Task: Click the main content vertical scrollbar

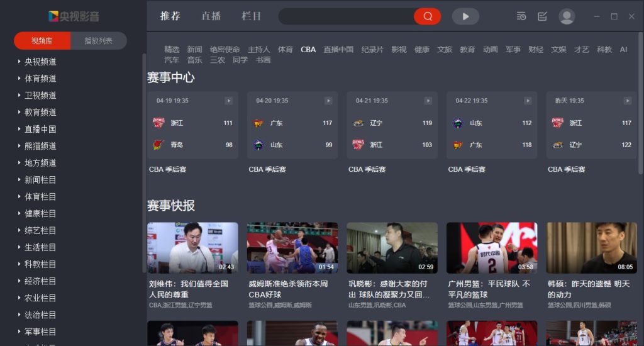Action: (641, 104)
